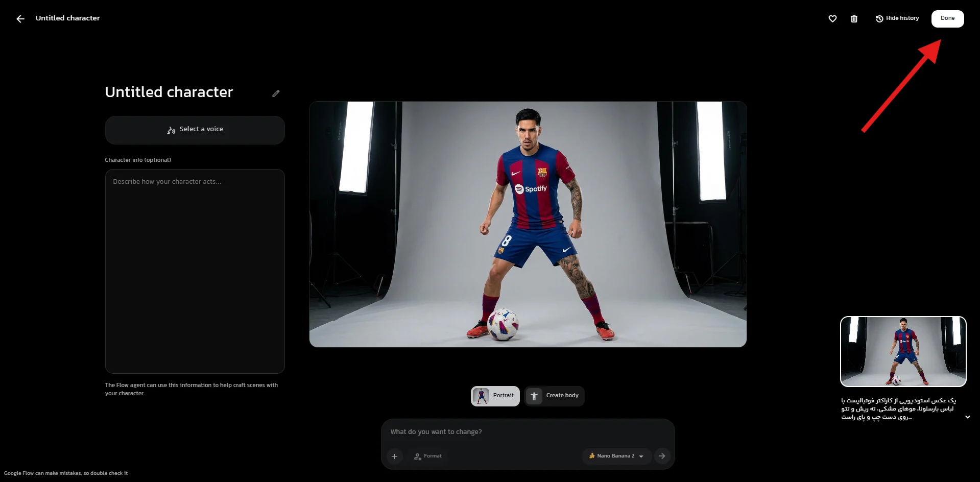Choose the Create body option
This screenshot has width=980, height=482.
[x=554, y=396]
